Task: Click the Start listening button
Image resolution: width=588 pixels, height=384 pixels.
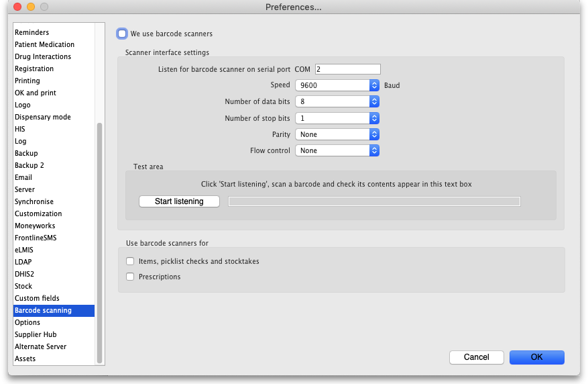Action: tap(179, 201)
